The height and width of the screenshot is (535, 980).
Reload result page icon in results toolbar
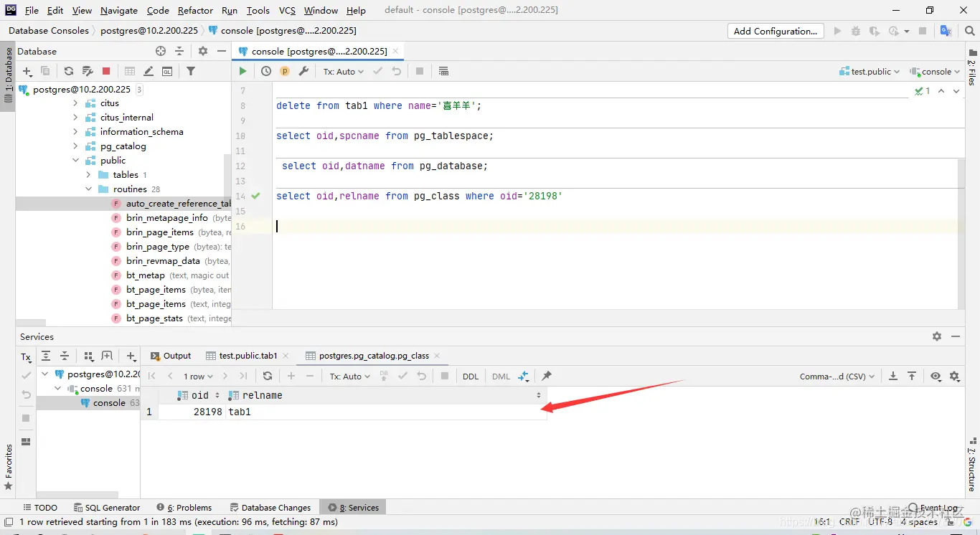268,376
